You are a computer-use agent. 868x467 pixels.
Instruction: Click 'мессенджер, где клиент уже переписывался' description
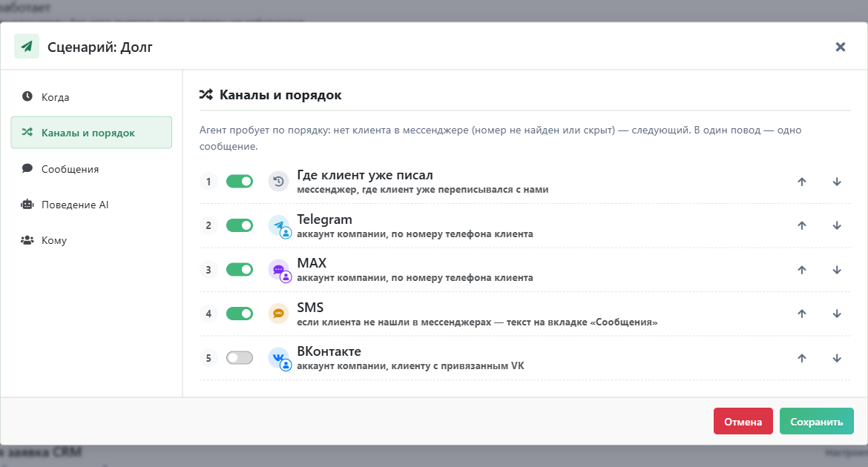click(x=423, y=189)
